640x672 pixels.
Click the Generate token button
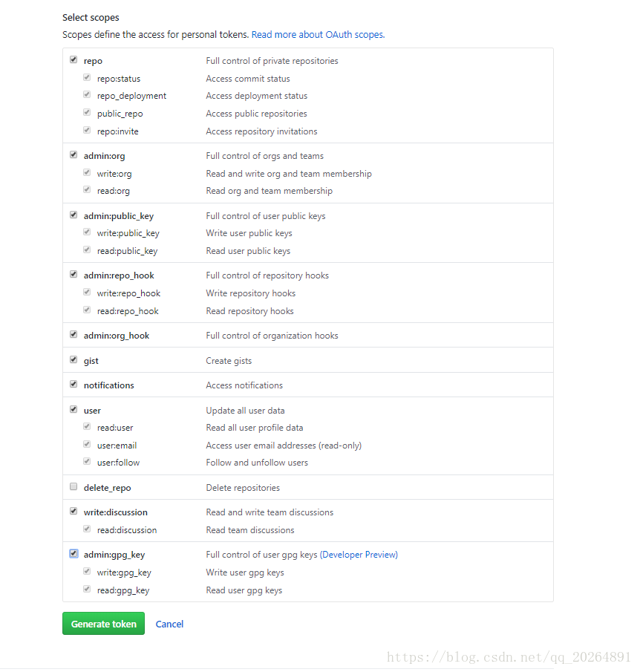pos(103,624)
